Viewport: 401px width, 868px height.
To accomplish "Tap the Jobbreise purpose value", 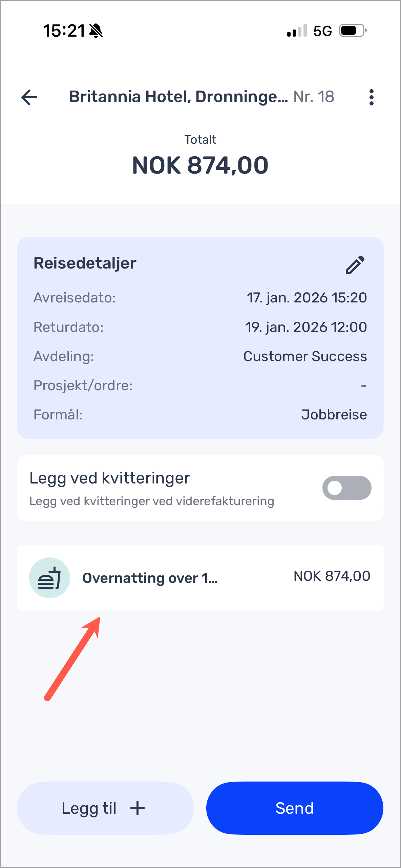I will [x=334, y=415].
